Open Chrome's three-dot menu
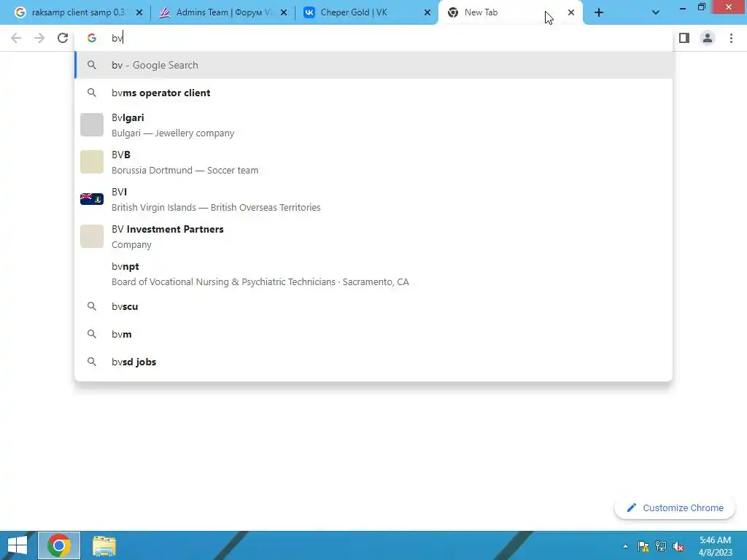The image size is (747, 560). click(x=731, y=38)
